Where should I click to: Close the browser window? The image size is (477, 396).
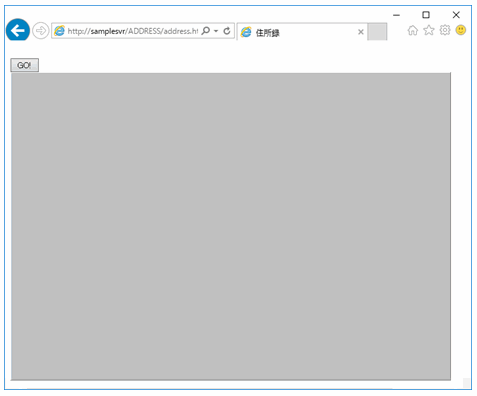pos(456,15)
